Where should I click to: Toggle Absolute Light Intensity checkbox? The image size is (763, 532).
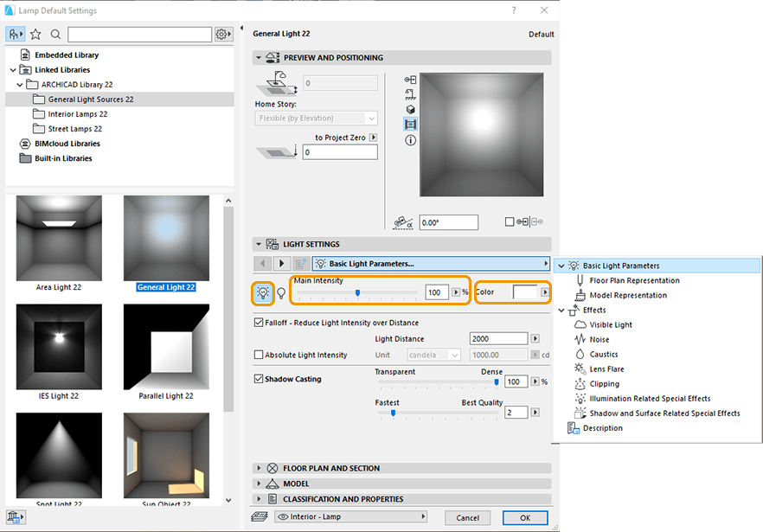(259, 355)
